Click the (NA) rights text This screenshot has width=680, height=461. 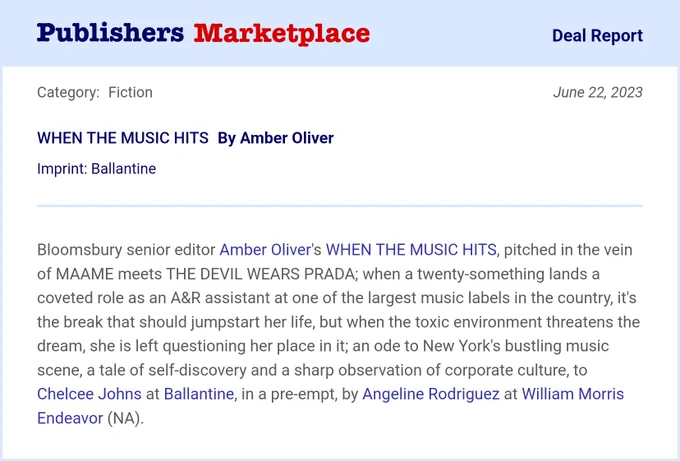coord(124,418)
